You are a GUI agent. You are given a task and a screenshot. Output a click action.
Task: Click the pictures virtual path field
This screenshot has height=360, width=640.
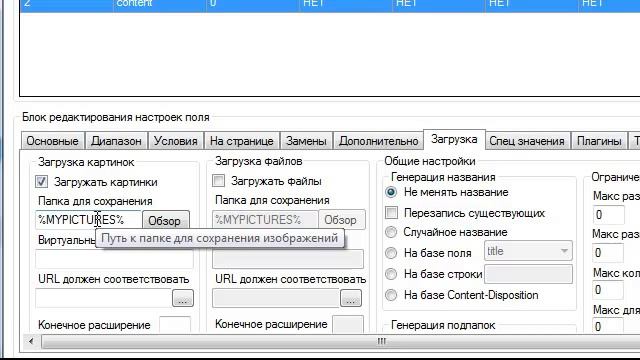click(114, 259)
